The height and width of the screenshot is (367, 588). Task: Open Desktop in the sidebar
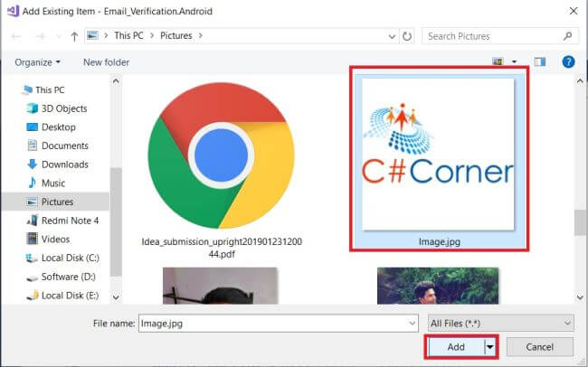59,127
